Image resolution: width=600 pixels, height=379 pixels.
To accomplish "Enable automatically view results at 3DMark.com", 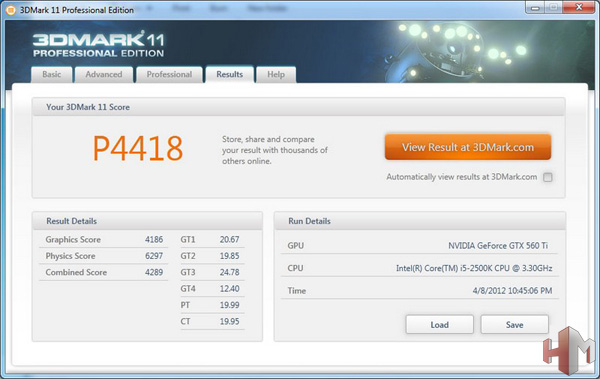I will tap(548, 177).
